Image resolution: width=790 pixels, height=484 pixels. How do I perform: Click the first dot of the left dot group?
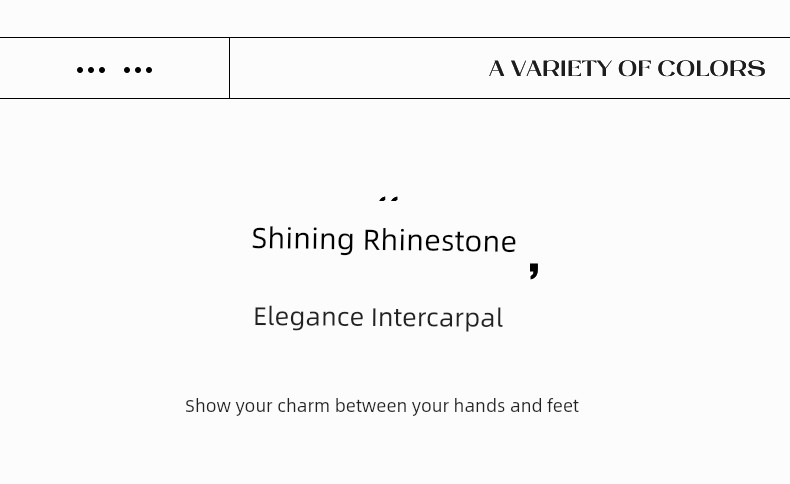80,70
